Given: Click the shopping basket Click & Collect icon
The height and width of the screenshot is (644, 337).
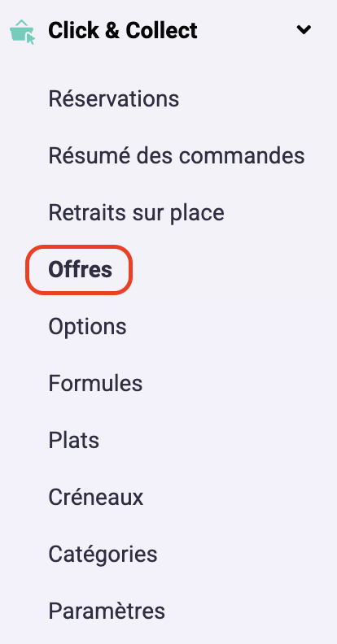Looking at the screenshot, I should pos(22,32).
